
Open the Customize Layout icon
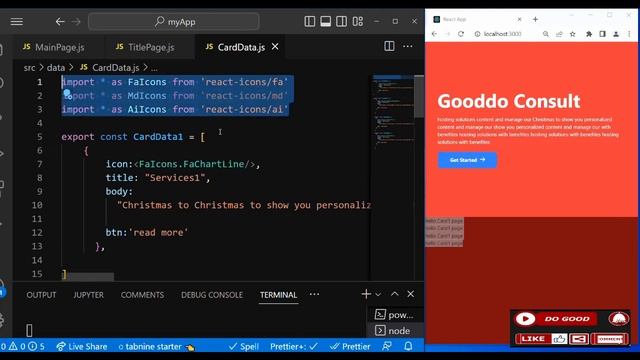[358, 21]
